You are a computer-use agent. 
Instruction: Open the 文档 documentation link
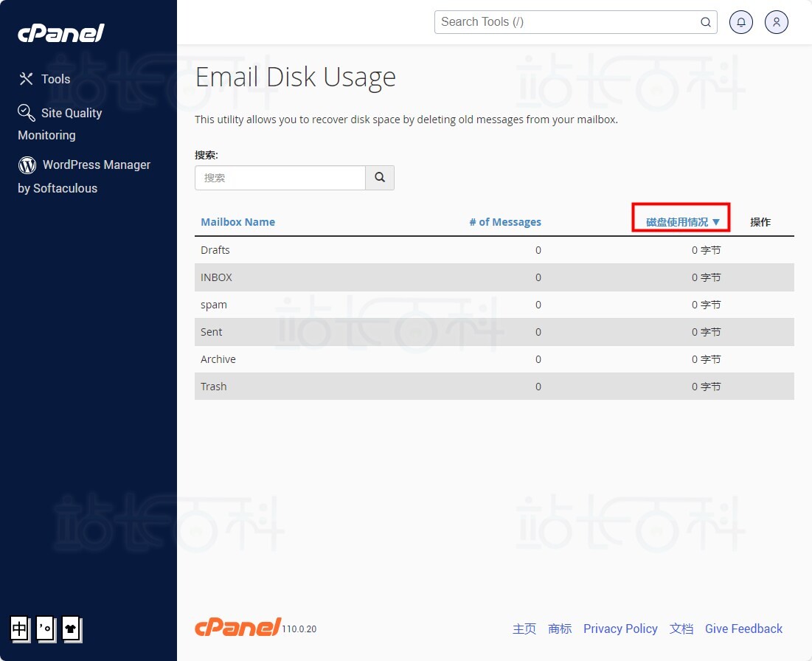681,629
